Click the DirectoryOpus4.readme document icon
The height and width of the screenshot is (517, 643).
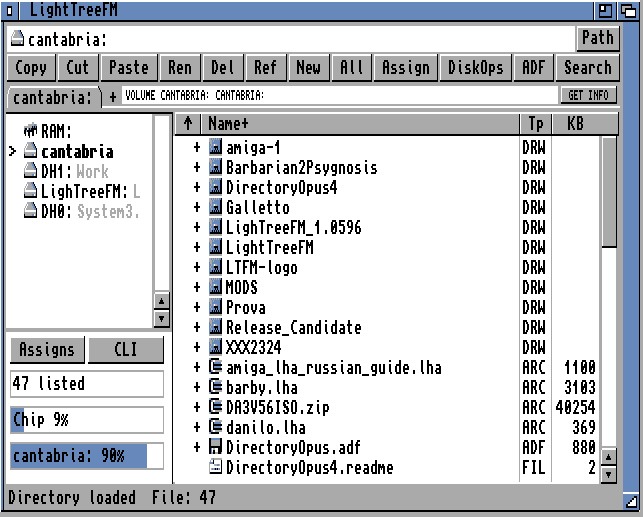[x=215, y=467]
